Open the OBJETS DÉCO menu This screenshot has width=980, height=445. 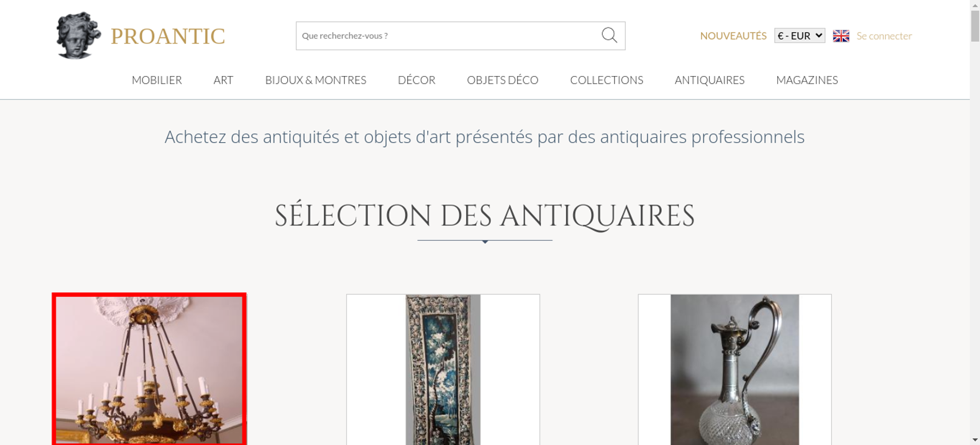(x=503, y=80)
